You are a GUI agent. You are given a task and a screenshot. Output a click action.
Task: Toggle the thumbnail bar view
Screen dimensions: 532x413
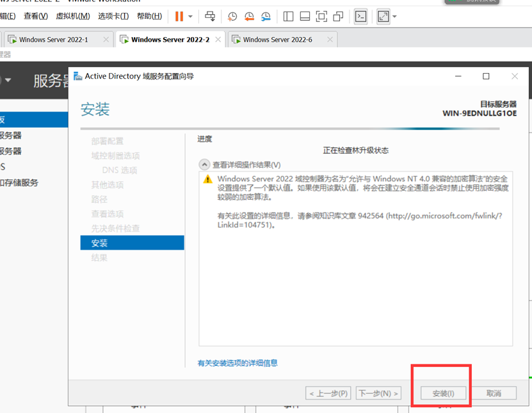(305, 16)
